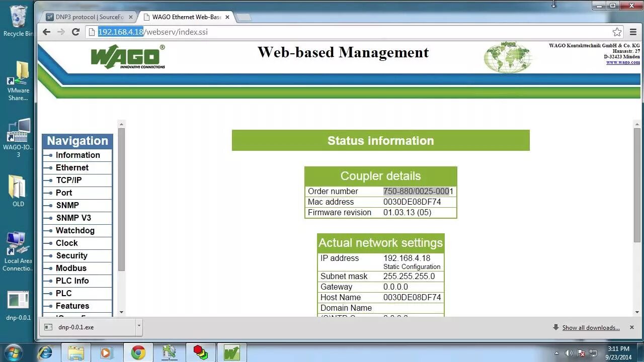Select the WAGO-IO desktop shortcut
Viewport: 644px width, 362px height.
[18, 139]
